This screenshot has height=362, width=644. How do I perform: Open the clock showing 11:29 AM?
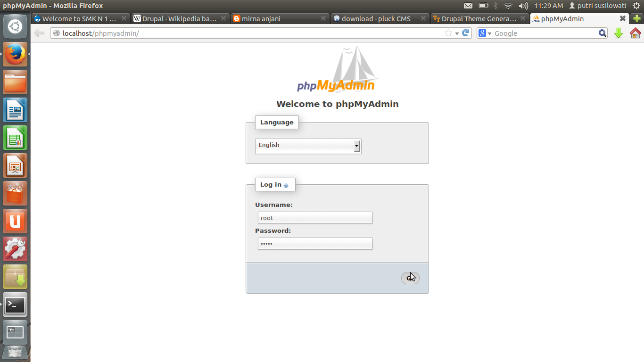pyautogui.click(x=548, y=6)
